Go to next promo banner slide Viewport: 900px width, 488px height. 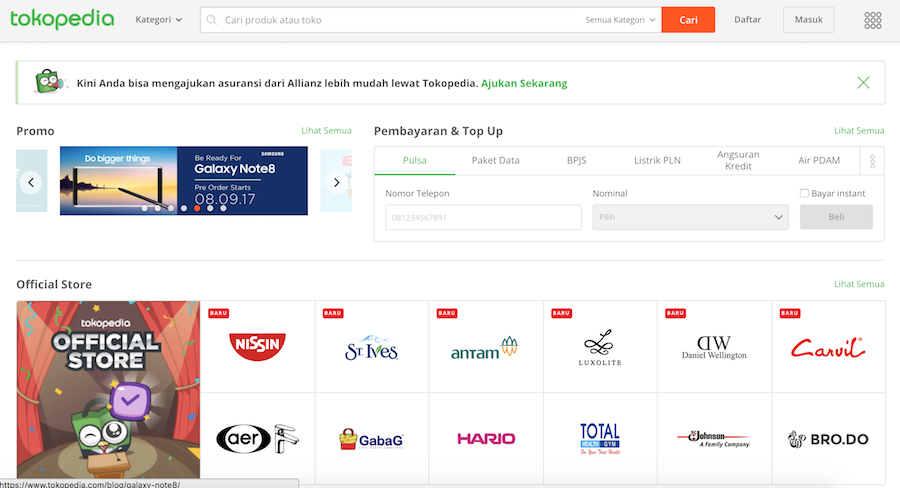[336, 182]
